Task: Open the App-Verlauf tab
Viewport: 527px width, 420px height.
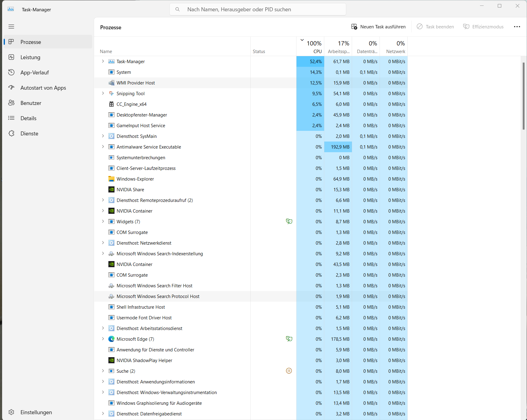Action: pos(48,72)
